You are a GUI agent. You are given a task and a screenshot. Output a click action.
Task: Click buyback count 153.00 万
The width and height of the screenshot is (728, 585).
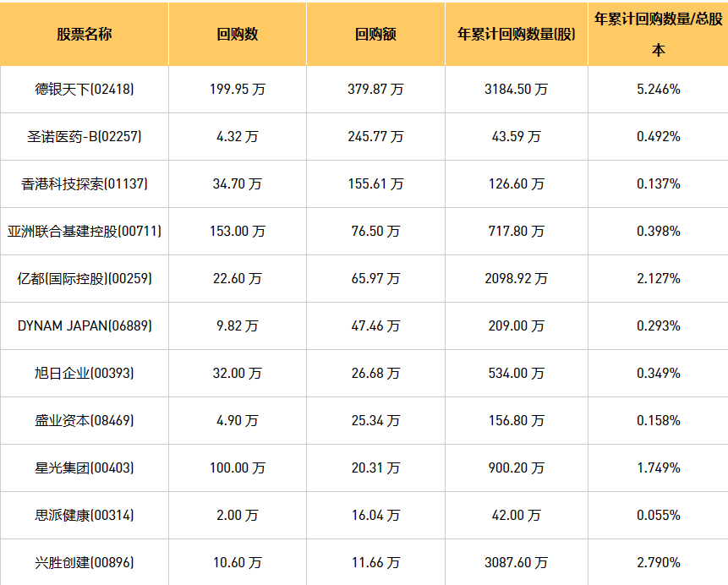pos(238,232)
